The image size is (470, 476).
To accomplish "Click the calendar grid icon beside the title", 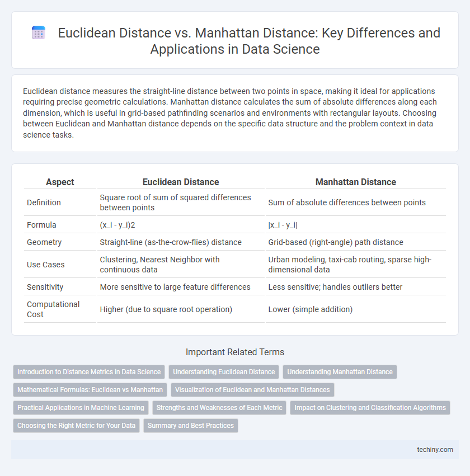I will coord(39,33).
